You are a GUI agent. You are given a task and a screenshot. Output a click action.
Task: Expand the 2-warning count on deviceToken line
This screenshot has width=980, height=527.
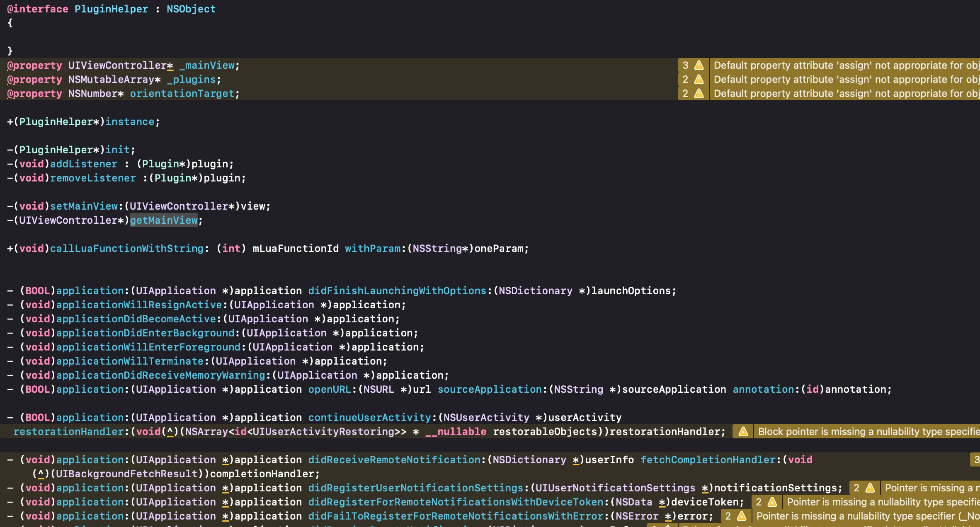(759, 502)
